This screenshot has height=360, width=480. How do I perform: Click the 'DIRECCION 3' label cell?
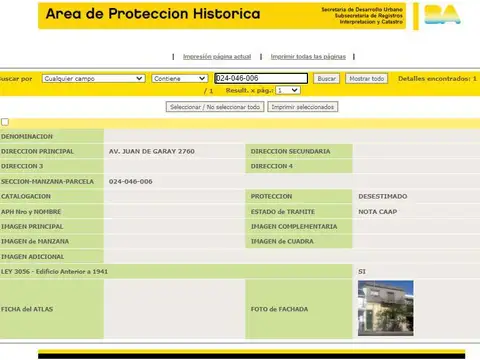[x=52, y=166]
